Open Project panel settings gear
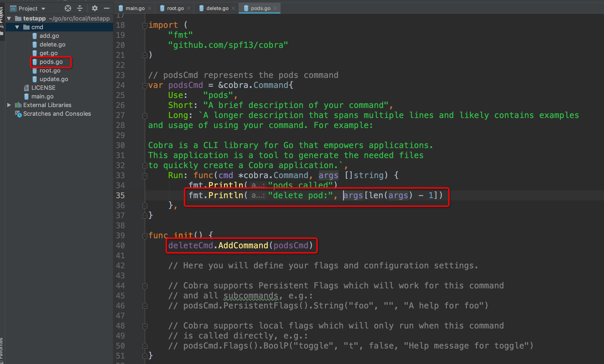The height and width of the screenshot is (364, 604). coord(95,8)
